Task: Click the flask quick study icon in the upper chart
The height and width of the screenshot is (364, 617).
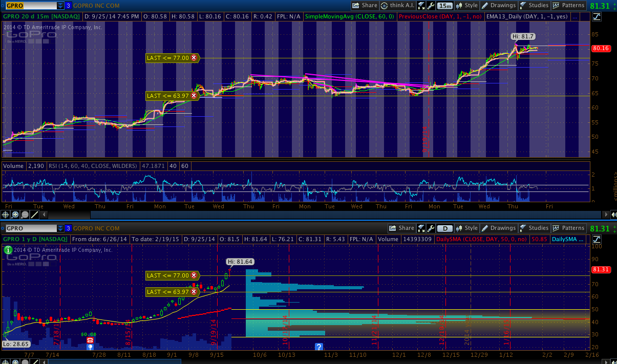Action: click(x=421, y=6)
